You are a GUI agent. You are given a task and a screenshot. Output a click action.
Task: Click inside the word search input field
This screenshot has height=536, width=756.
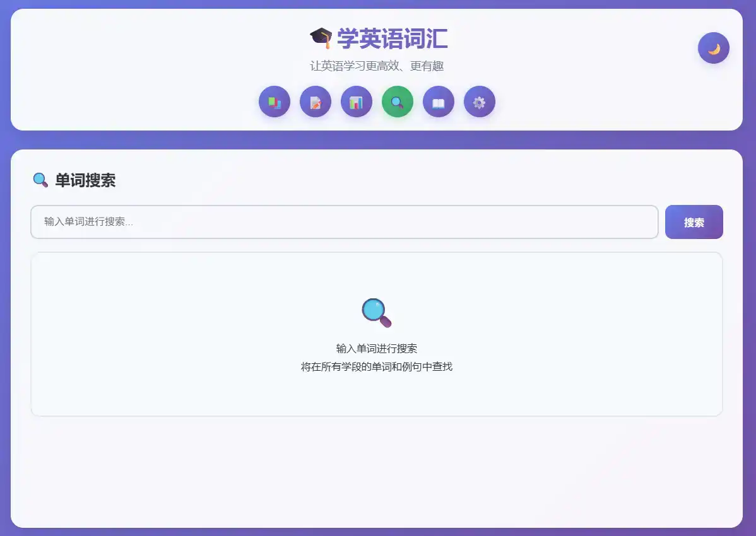[344, 222]
